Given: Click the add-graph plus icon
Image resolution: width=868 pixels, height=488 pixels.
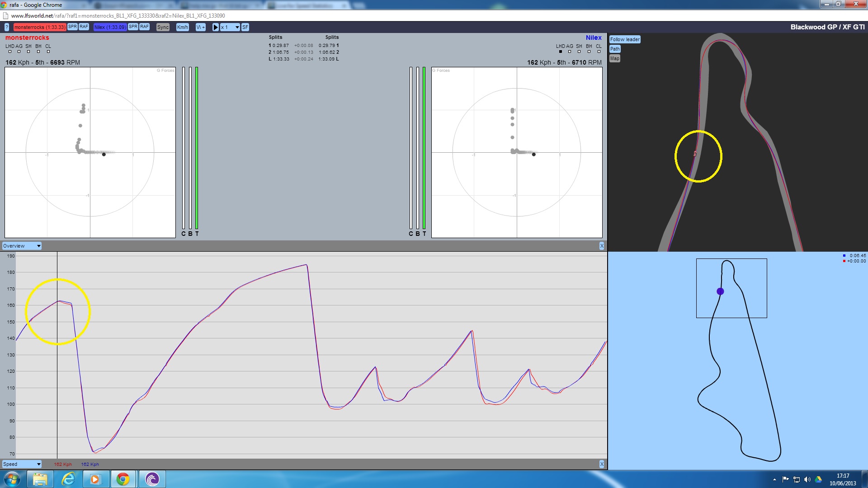Looking at the screenshot, I should (x=201, y=27).
